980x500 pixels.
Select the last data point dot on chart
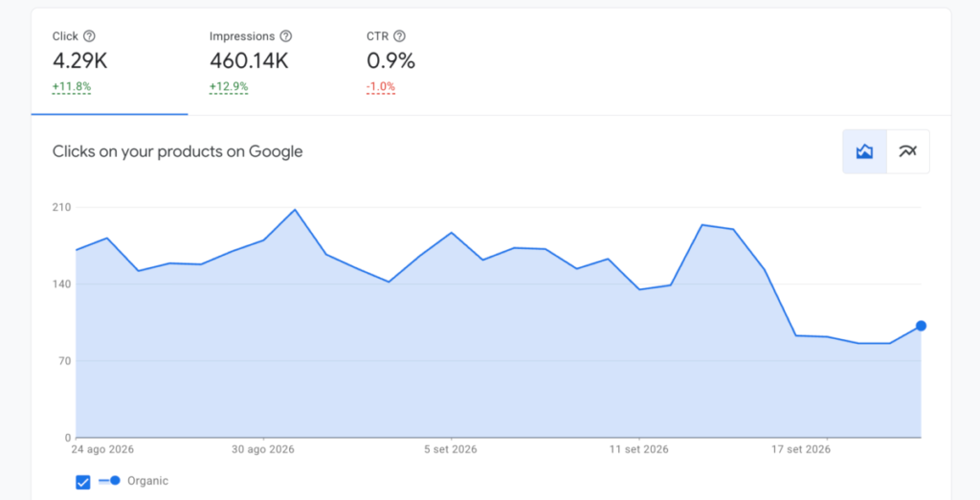pyautogui.click(x=921, y=326)
